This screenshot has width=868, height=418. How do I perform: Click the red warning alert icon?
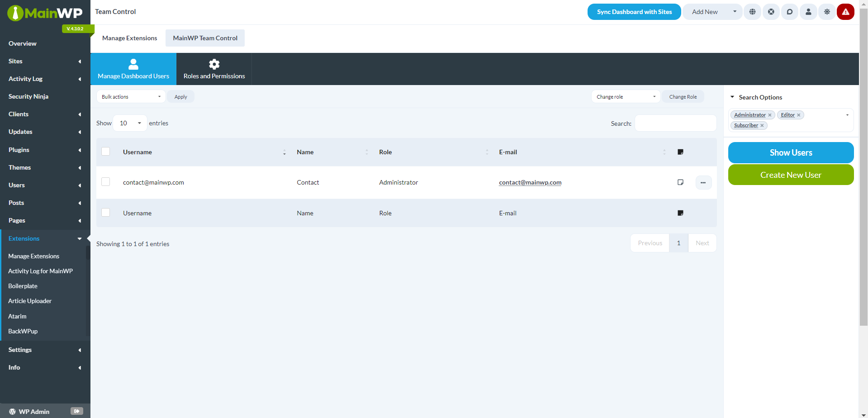(845, 12)
